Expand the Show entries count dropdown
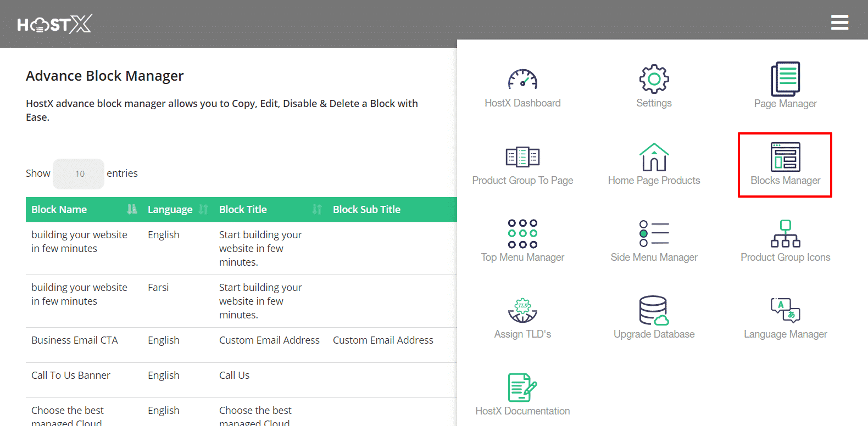 click(79, 174)
